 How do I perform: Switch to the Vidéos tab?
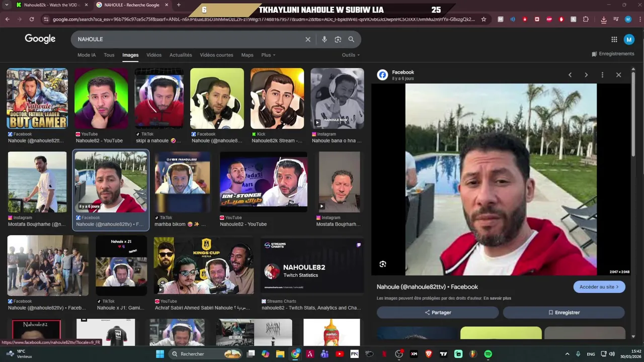(x=154, y=55)
